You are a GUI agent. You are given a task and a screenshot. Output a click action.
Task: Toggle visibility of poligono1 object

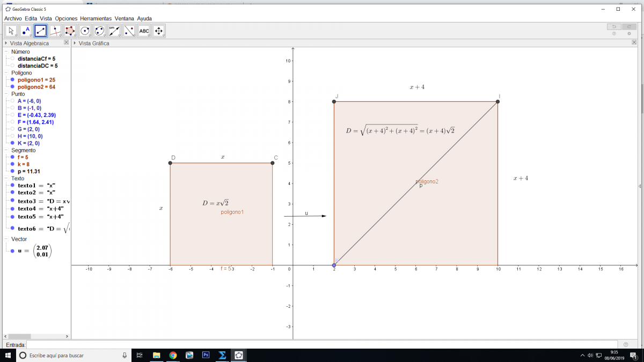coord(12,80)
